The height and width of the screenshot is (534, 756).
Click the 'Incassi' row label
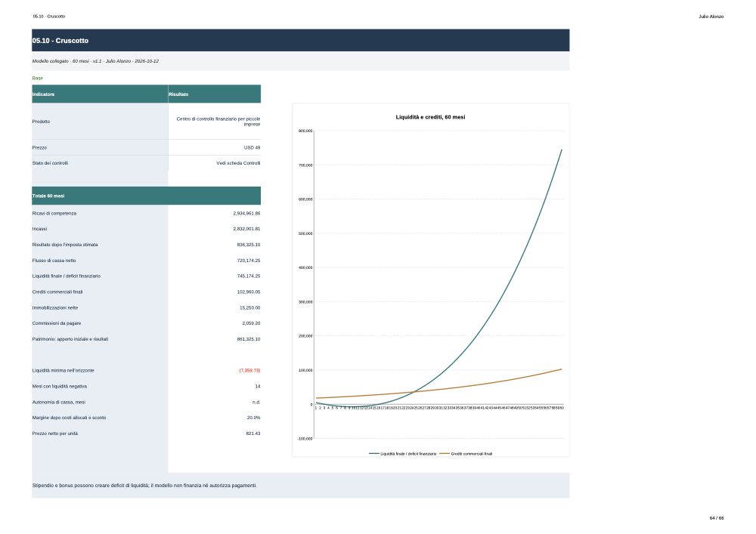tap(39, 229)
